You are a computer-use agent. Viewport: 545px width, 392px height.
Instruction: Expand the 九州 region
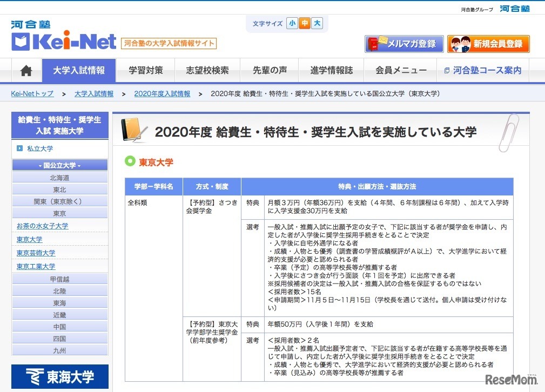[60, 350]
